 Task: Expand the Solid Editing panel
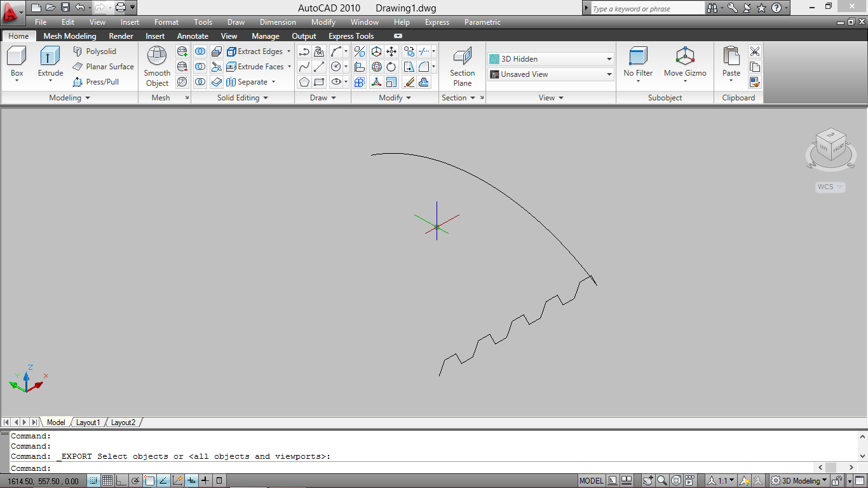click(x=243, y=98)
